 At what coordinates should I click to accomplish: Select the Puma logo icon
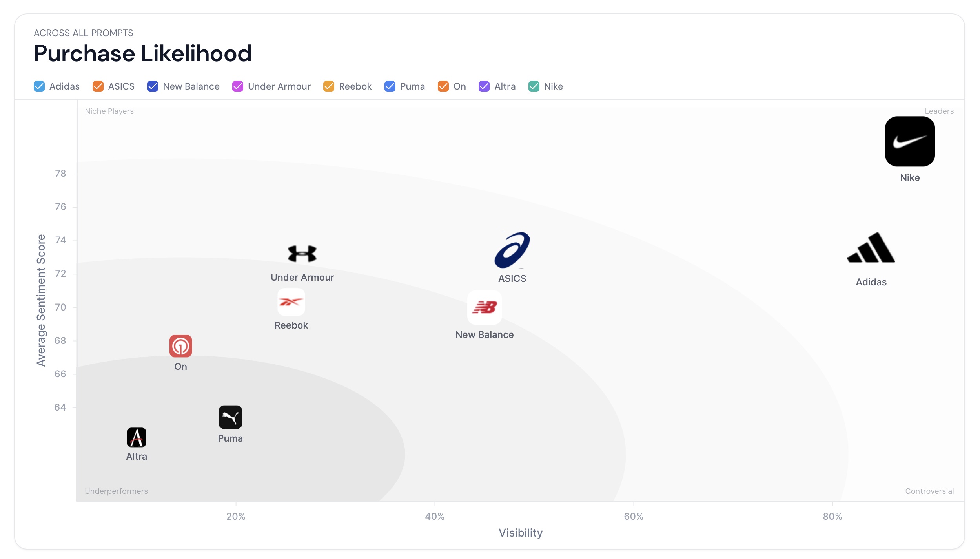pyautogui.click(x=230, y=417)
